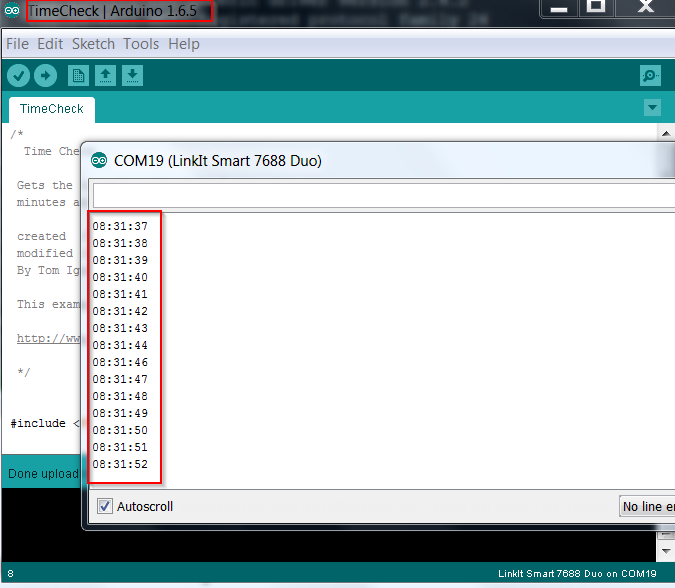Save the sketch with Save icon
This screenshot has width=675, height=588.
[x=132, y=76]
